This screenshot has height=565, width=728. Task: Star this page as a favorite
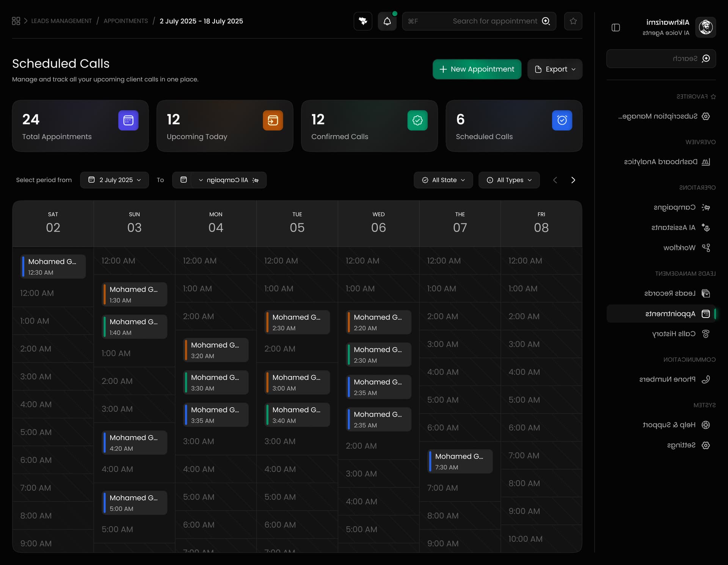(x=573, y=21)
